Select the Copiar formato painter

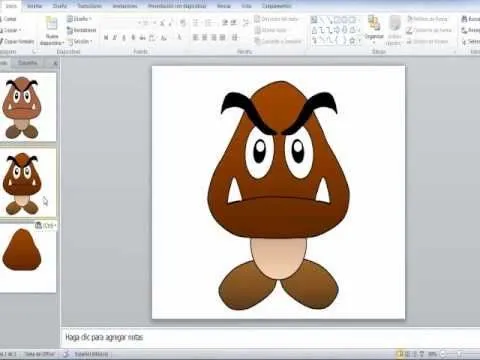pos(17,42)
